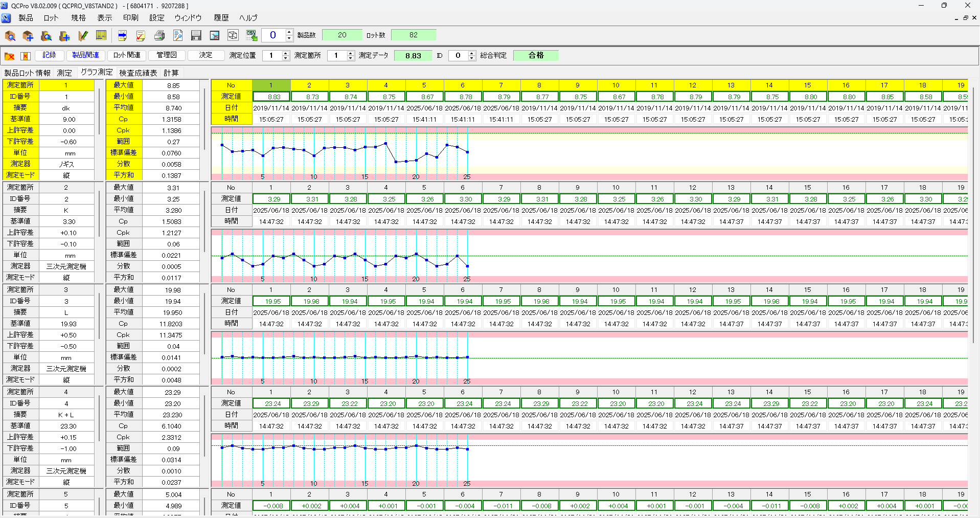Click the folder with red X icon

9,56
